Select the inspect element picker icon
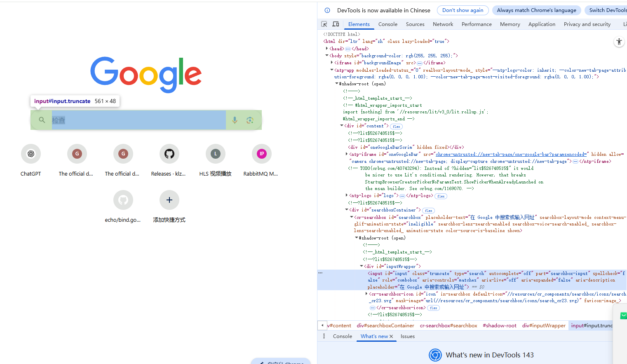 pyautogui.click(x=324, y=24)
